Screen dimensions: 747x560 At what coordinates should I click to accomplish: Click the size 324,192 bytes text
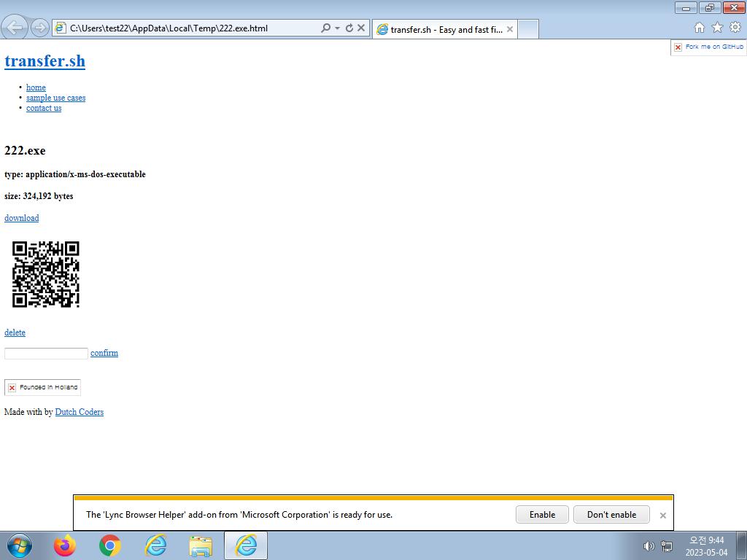click(x=39, y=196)
